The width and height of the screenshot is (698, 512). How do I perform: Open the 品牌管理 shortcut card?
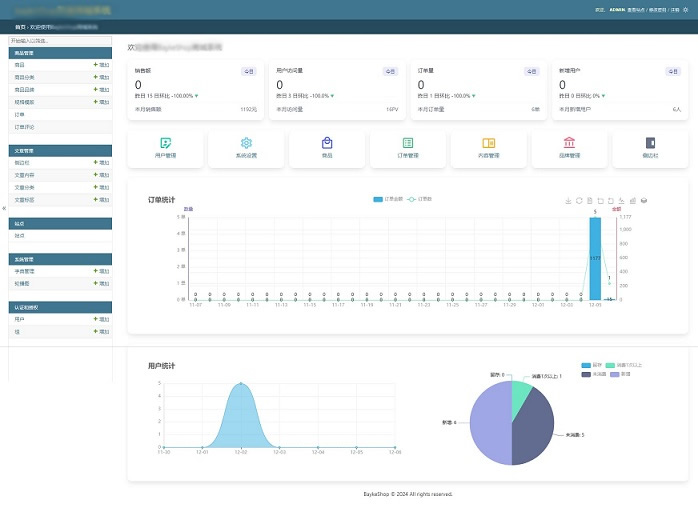[x=569, y=148]
